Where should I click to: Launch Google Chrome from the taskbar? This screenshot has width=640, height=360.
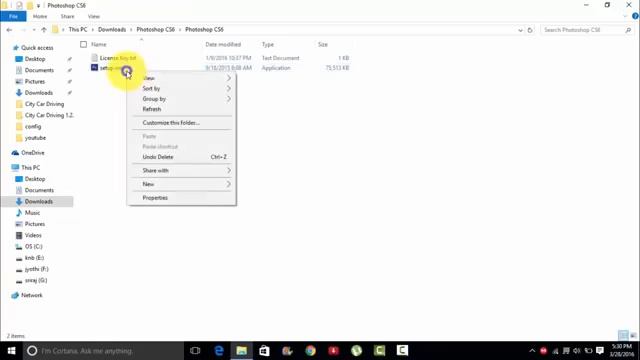(310, 351)
